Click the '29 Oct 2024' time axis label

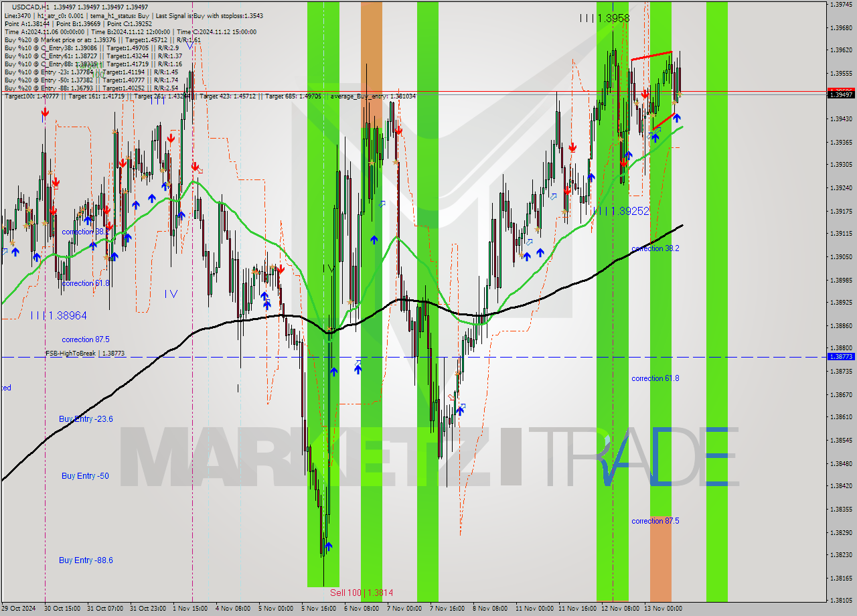click(19, 609)
